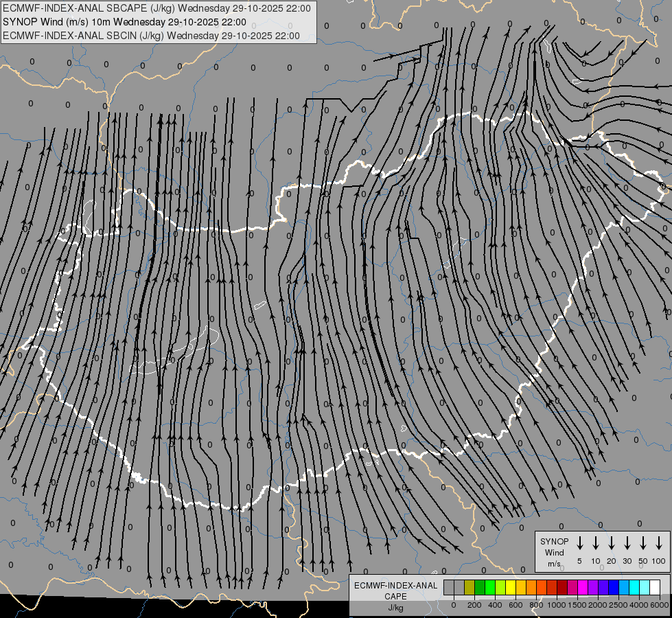Click the wind legend arrow above 100
The image size is (672, 618).
point(659,543)
